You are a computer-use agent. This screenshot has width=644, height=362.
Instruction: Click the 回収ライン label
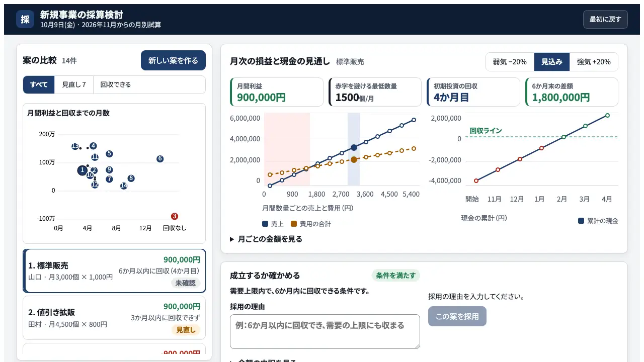(x=486, y=131)
